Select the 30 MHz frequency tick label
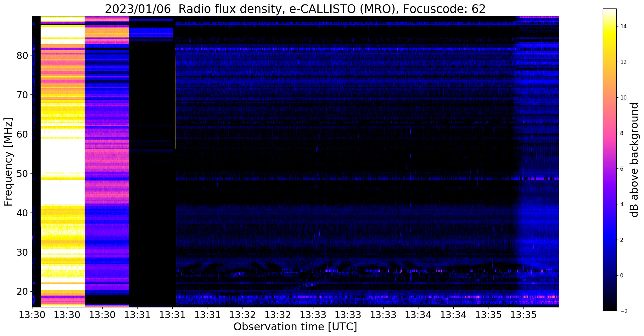This screenshot has height=336, width=644. click(22, 252)
